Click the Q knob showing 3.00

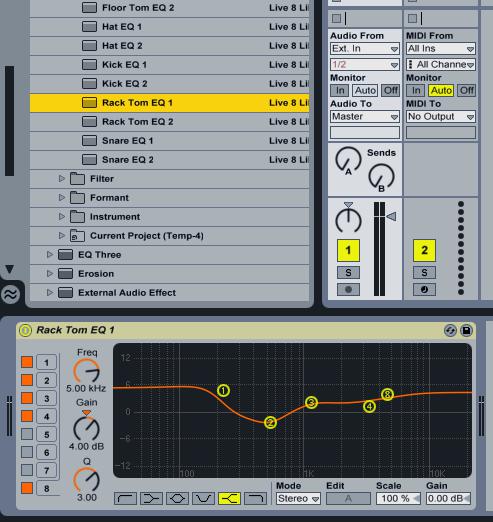86,480
